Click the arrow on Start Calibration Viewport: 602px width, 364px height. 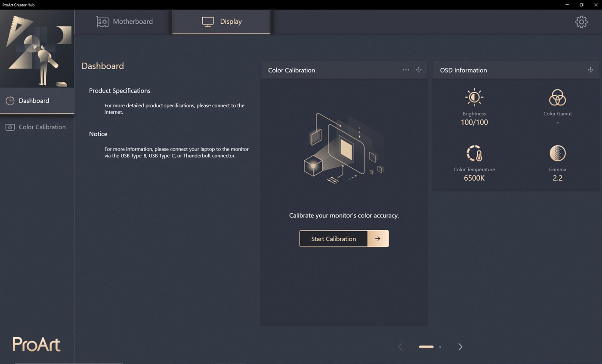tap(378, 239)
